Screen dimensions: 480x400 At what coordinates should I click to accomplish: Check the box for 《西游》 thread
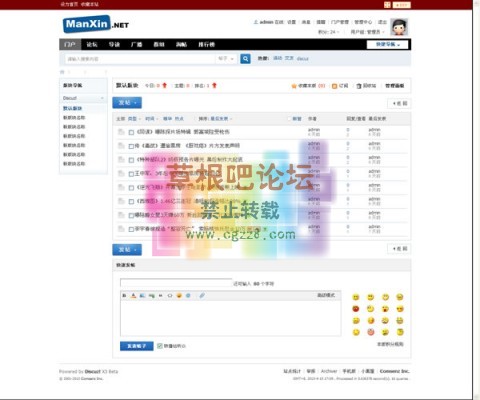coord(131,202)
